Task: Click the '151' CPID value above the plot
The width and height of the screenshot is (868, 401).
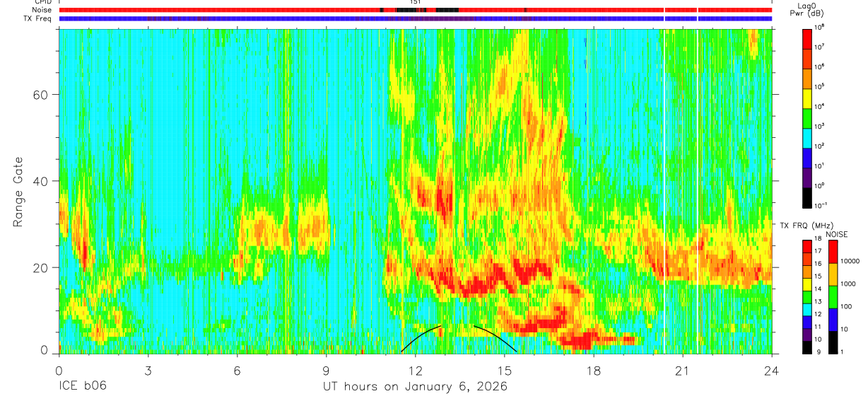Action: click(415, 2)
